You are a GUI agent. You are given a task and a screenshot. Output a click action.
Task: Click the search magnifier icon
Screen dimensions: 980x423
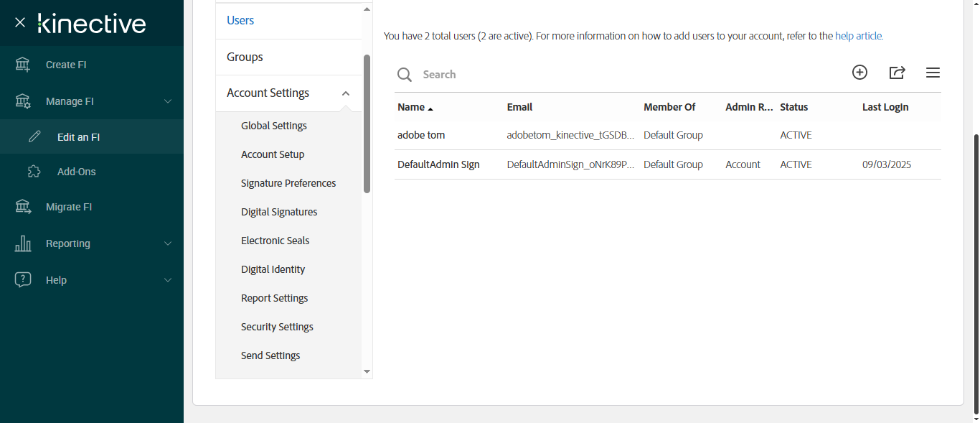click(x=405, y=75)
